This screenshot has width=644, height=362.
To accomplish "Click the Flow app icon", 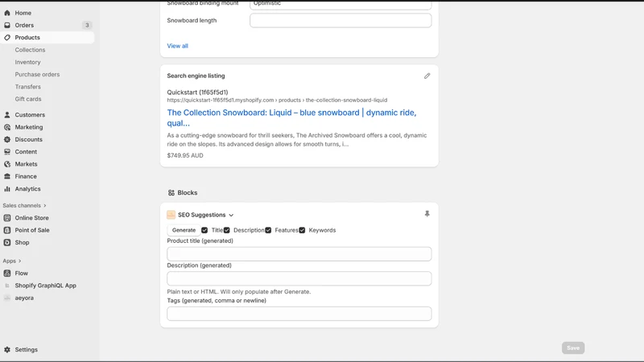I will [x=7, y=274].
